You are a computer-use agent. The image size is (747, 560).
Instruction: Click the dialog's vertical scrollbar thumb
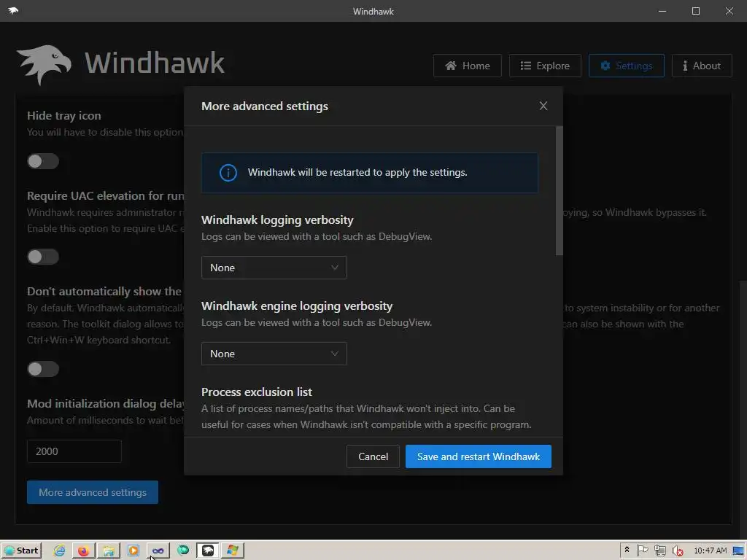click(560, 190)
